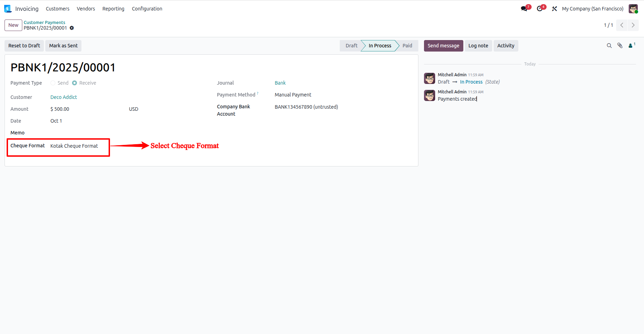Image resolution: width=644 pixels, height=334 pixels.
Task: Select the Paid status stage
Action: tap(407, 46)
